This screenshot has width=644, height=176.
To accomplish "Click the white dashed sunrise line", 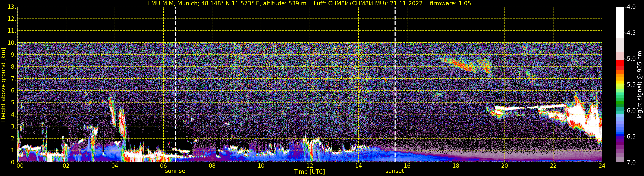I will tap(175, 75).
